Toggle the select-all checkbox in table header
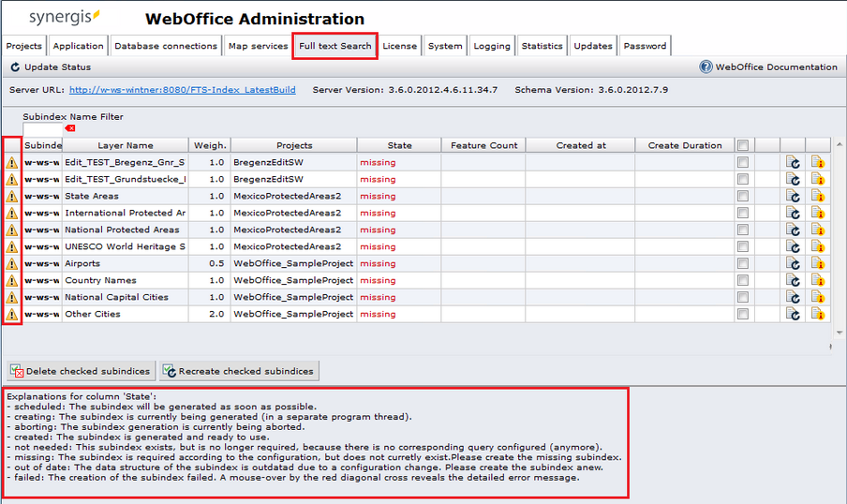 [x=743, y=145]
